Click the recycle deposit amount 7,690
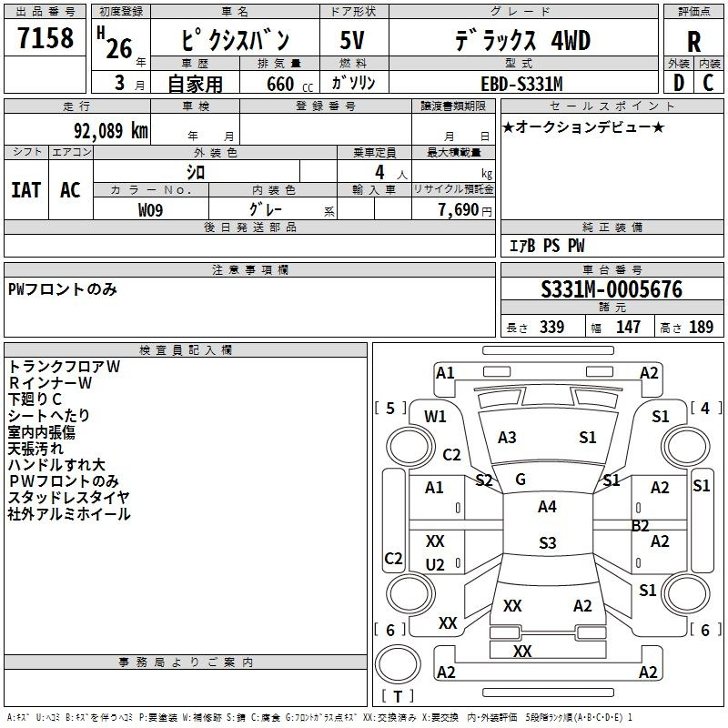Image resolution: width=728 pixels, height=728 pixels. pyautogui.click(x=452, y=209)
